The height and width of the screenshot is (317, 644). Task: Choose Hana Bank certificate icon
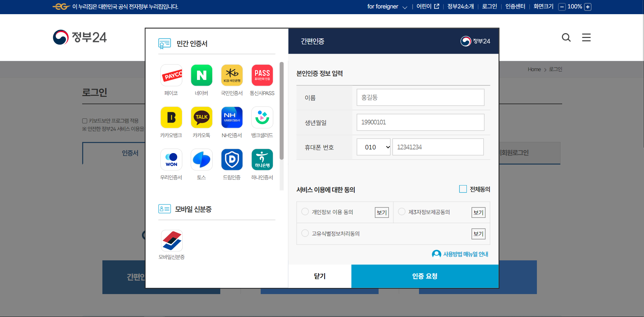(262, 160)
